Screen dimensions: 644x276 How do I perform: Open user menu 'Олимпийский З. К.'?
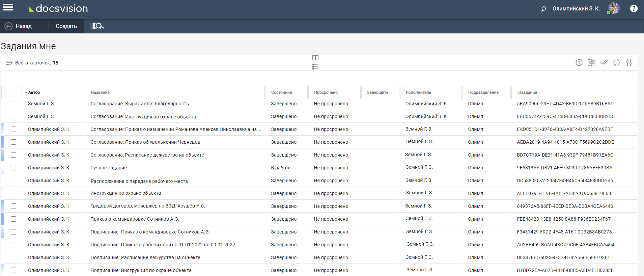[x=576, y=9]
